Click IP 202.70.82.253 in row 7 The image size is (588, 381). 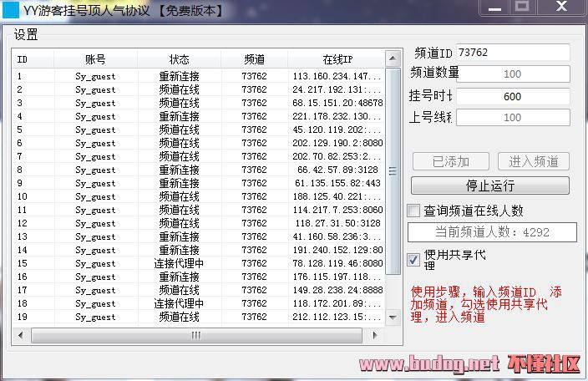337,156
